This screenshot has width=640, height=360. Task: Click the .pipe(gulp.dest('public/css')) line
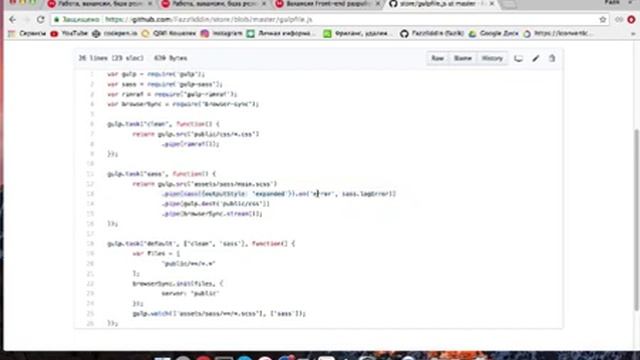point(216,204)
